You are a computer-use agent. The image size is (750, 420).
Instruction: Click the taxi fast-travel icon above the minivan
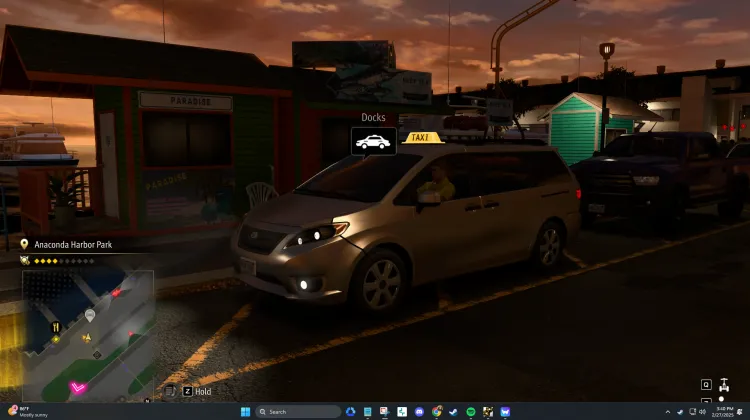click(374, 141)
